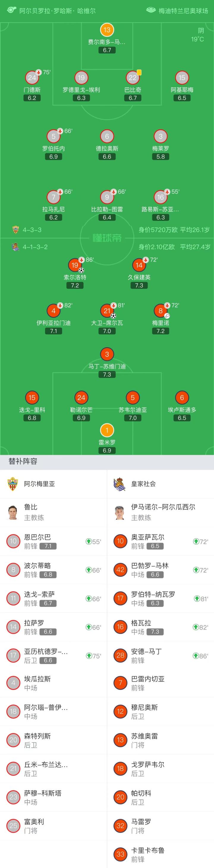This screenshot has height=868, width=214.
Task: Open coach 伊马诺尔-阿尔瓜西尔 profile photo
Action: [x=120, y=513]
